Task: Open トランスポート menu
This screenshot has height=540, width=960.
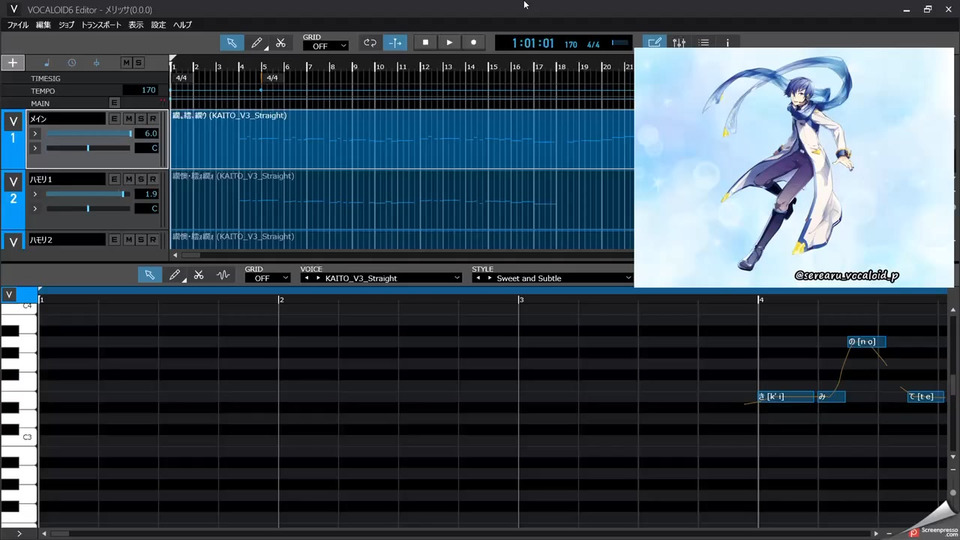Action: (x=101, y=24)
